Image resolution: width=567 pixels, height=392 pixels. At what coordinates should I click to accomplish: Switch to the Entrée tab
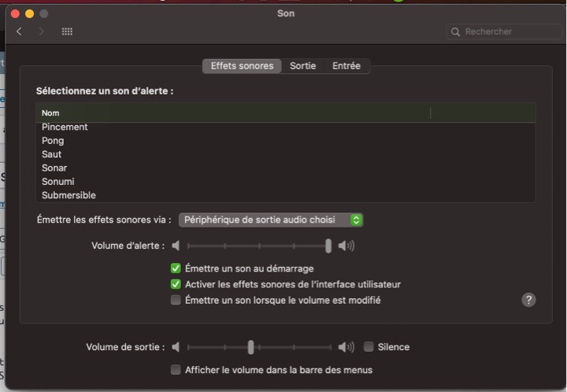click(346, 66)
